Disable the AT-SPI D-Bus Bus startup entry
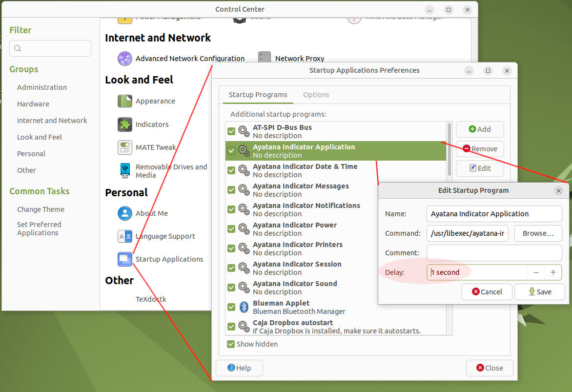 coord(231,131)
